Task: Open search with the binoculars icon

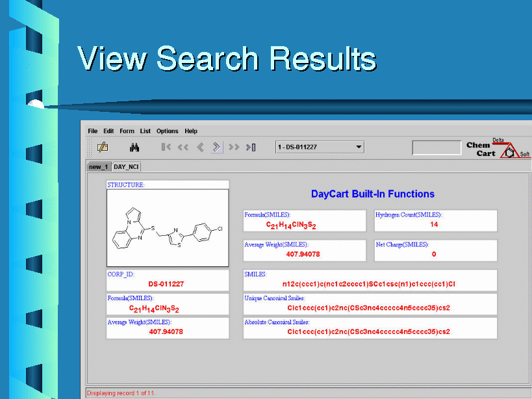Action: click(134, 148)
